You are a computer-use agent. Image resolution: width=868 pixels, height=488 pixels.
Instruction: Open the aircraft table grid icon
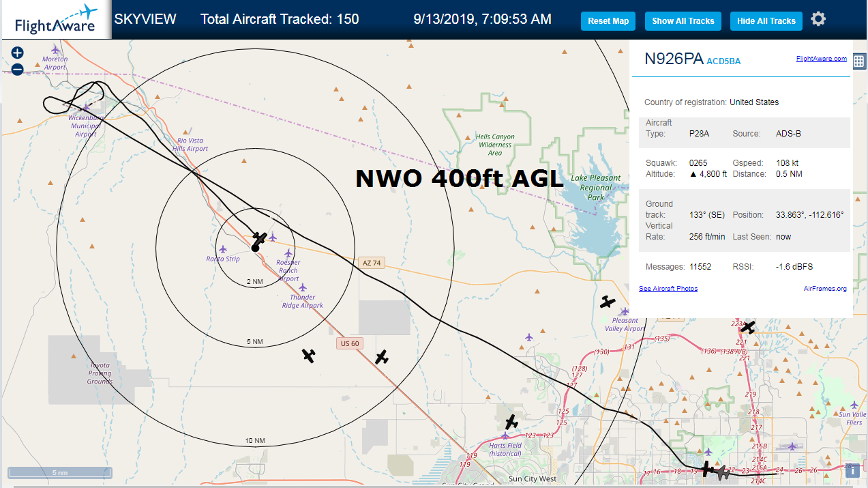point(858,61)
